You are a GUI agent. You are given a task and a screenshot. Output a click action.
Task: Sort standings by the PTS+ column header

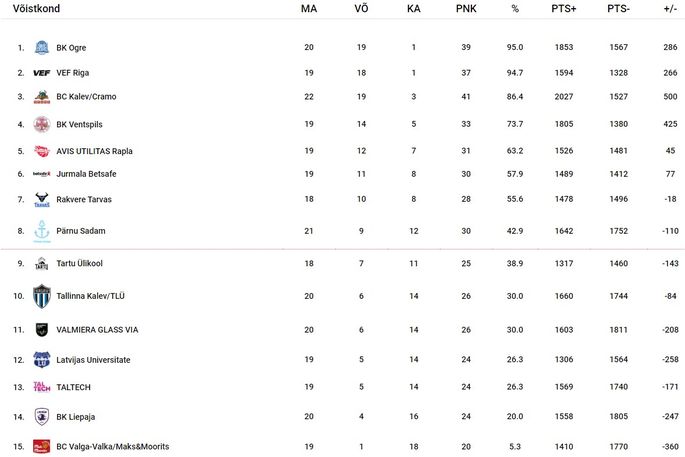click(x=564, y=9)
